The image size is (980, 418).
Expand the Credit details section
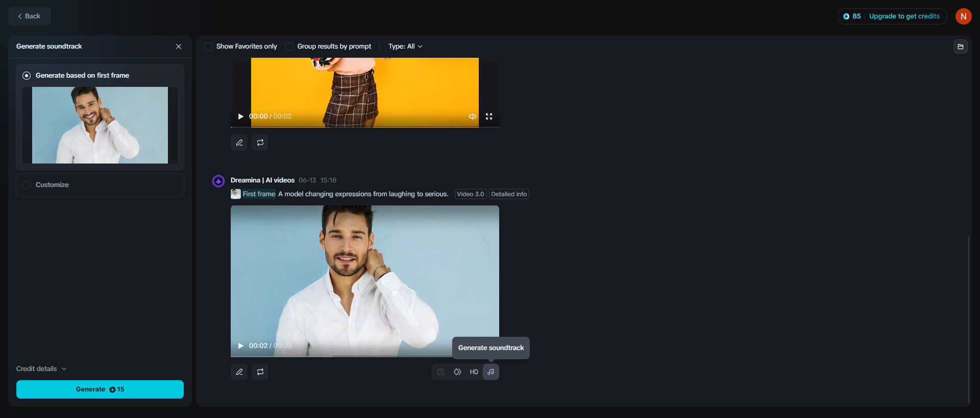[41, 369]
